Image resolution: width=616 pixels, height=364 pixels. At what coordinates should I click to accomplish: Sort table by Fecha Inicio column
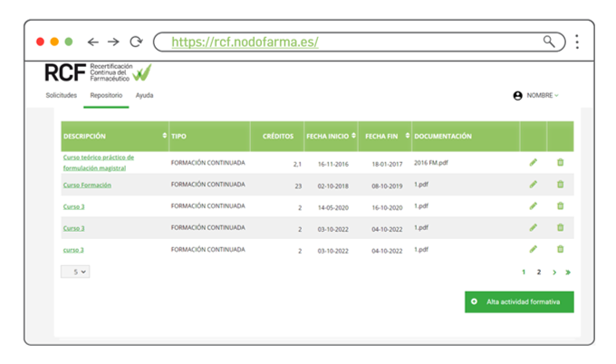pos(353,136)
